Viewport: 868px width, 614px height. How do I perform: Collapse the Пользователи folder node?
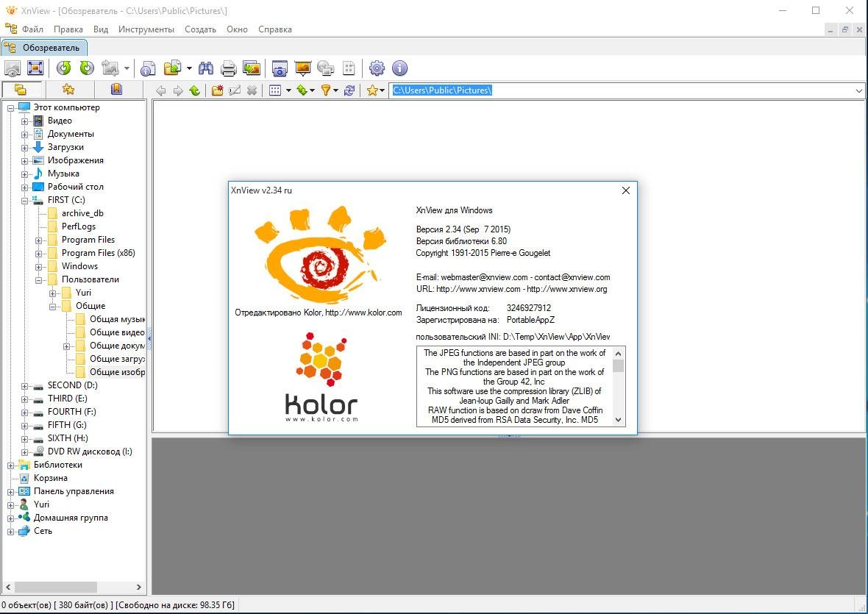(x=39, y=280)
